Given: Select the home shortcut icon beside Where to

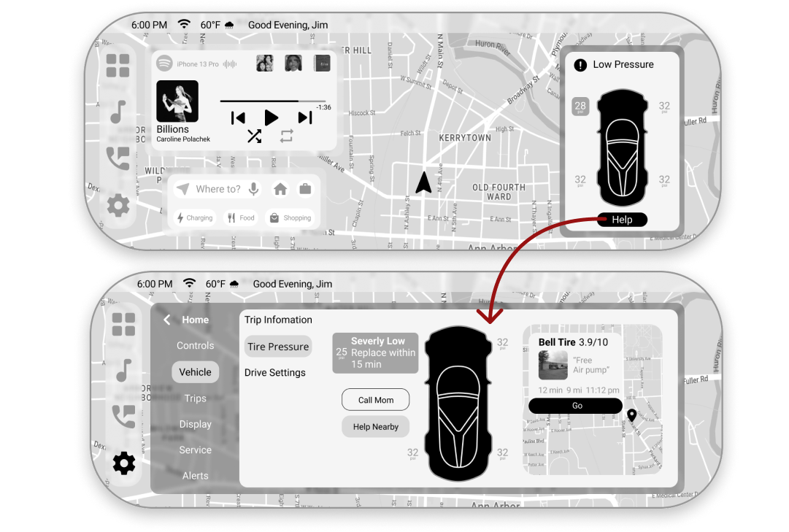Looking at the screenshot, I should [x=280, y=188].
